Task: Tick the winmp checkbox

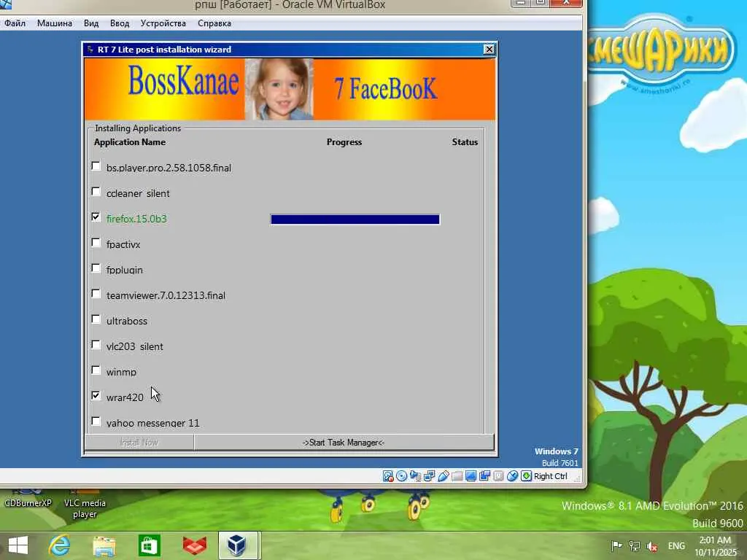Action: point(96,370)
